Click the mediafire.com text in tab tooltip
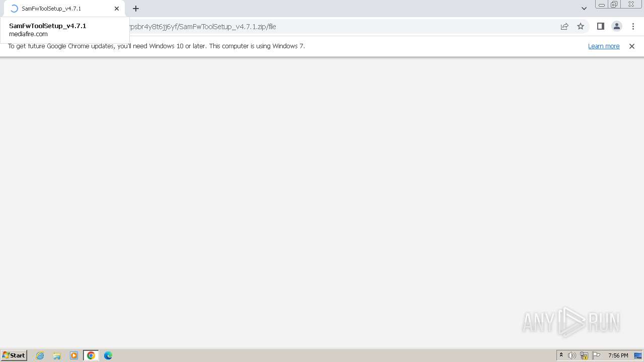 28,34
